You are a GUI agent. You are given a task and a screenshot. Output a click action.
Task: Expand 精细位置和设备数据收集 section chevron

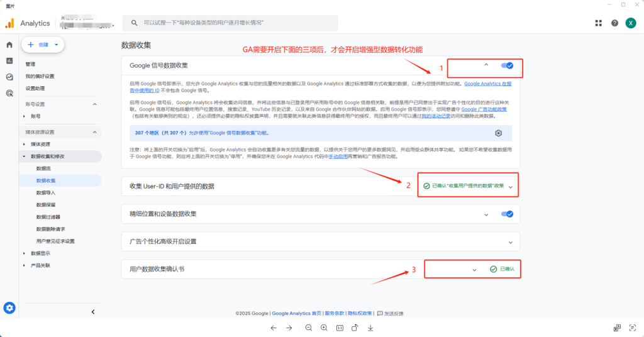point(486,214)
